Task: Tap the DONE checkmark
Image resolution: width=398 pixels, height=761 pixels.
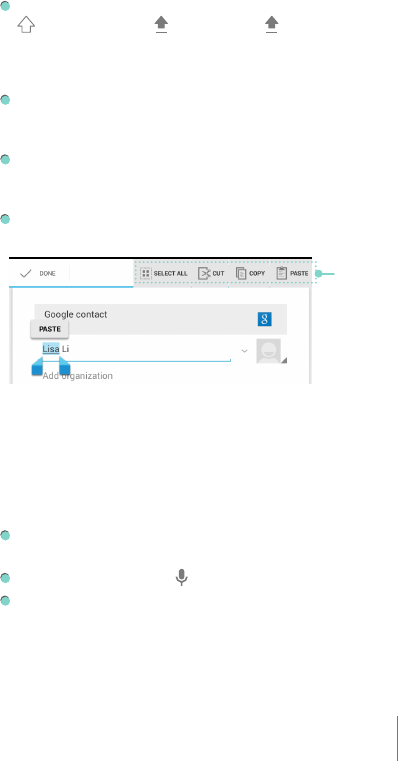Action: [26, 274]
